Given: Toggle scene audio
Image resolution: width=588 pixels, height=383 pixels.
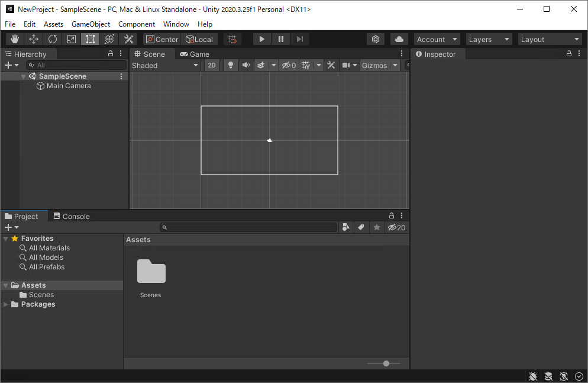Looking at the screenshot, I should point(246,65).
